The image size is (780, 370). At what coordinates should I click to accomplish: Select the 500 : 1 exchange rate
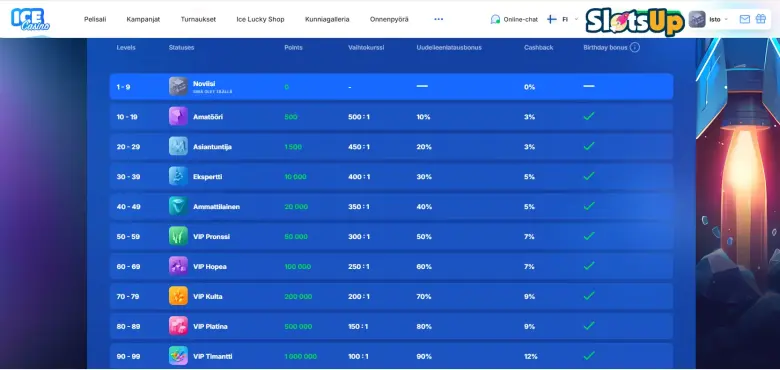coord(359,117)
